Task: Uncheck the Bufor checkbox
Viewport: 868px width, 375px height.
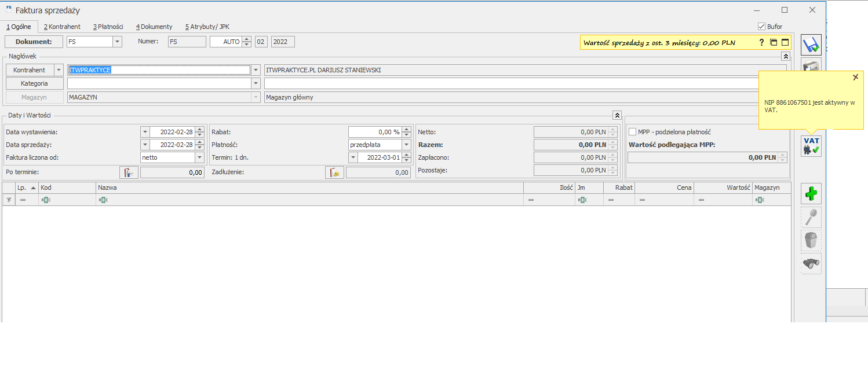Action: [762, 27]
